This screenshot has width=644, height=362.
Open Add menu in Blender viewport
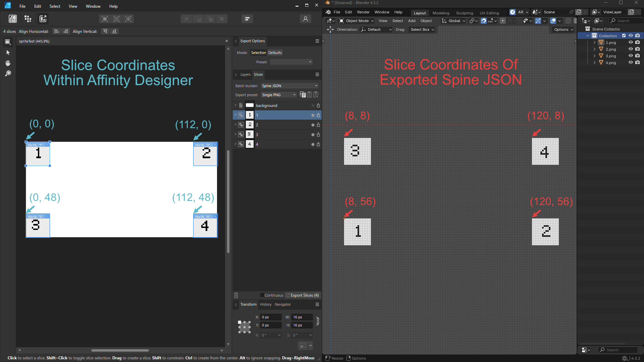412,21
